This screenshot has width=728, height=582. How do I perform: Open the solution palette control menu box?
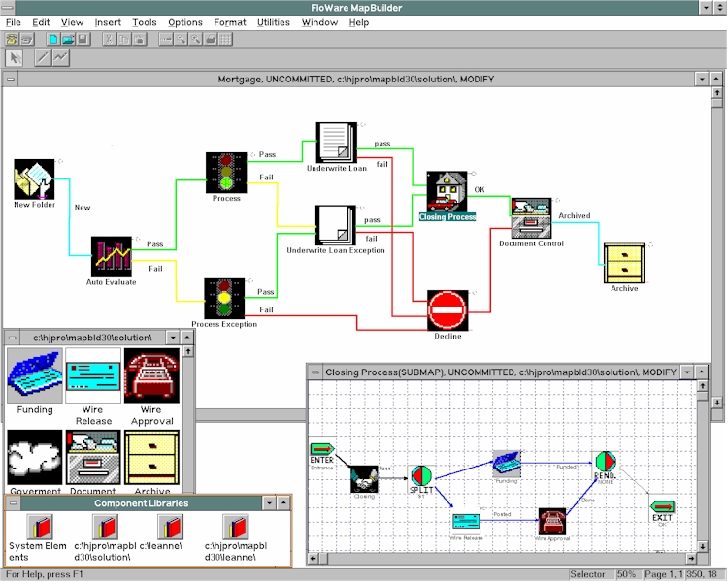[x=13, y=338]
